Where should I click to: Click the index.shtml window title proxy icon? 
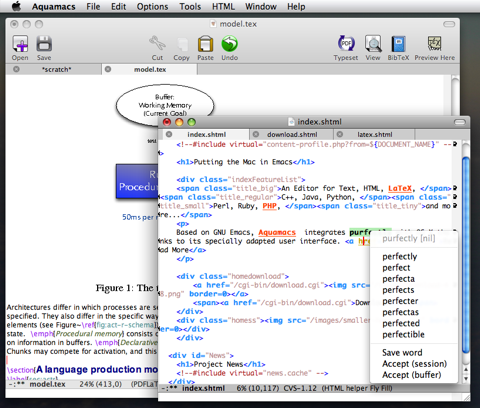point(291,122)
